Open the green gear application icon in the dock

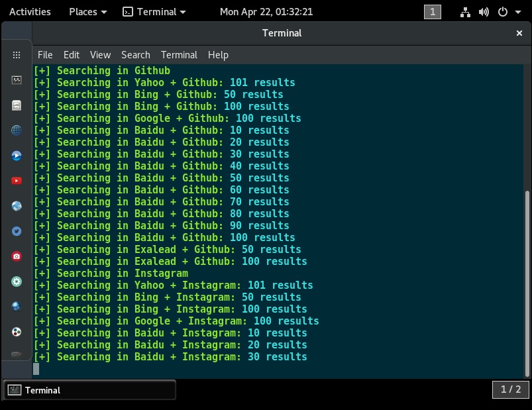click(x=17, y=281)
